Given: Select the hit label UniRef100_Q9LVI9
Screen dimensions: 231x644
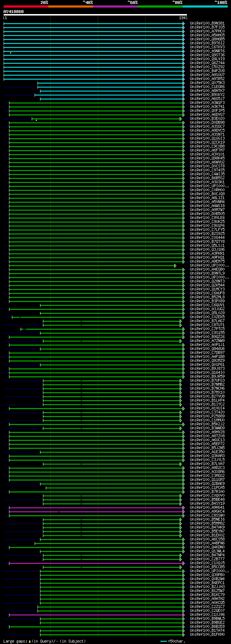Looking at the screenshot, I should [x=207, y=59].
